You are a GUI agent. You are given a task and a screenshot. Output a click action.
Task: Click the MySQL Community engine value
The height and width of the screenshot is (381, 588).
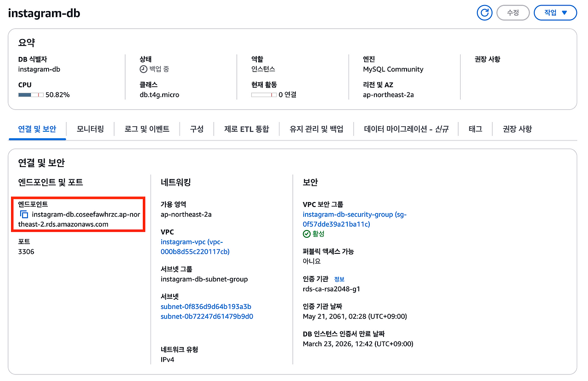point(393,69)
